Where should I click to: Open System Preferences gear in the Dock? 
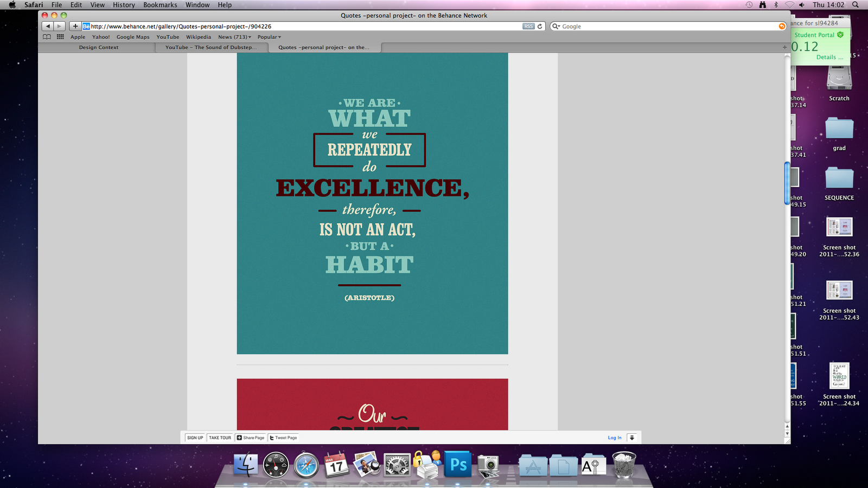pos(397,465)
